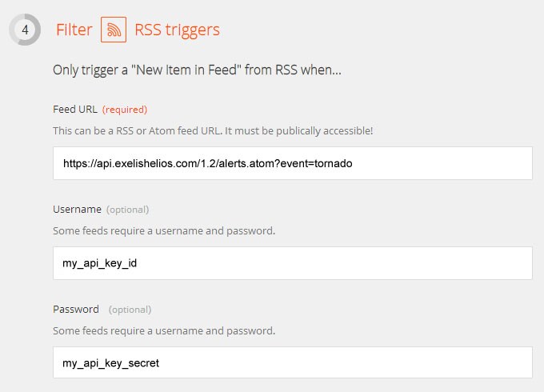The height and width of the screenshot is (392, 544).
Task: Click the RSS or Atom feed help text
Action: point(213,130)
